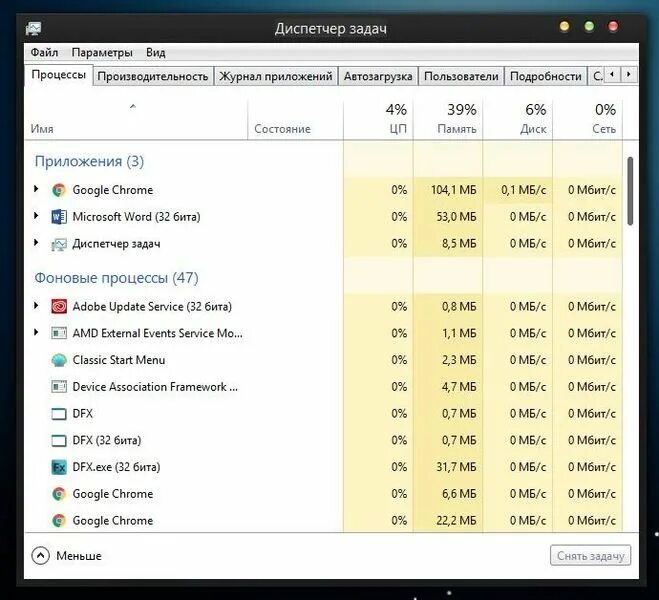Click the Microsoft Word icon
Image resolution: width=659 pixels, height=600 pixels.
[59, 217]
